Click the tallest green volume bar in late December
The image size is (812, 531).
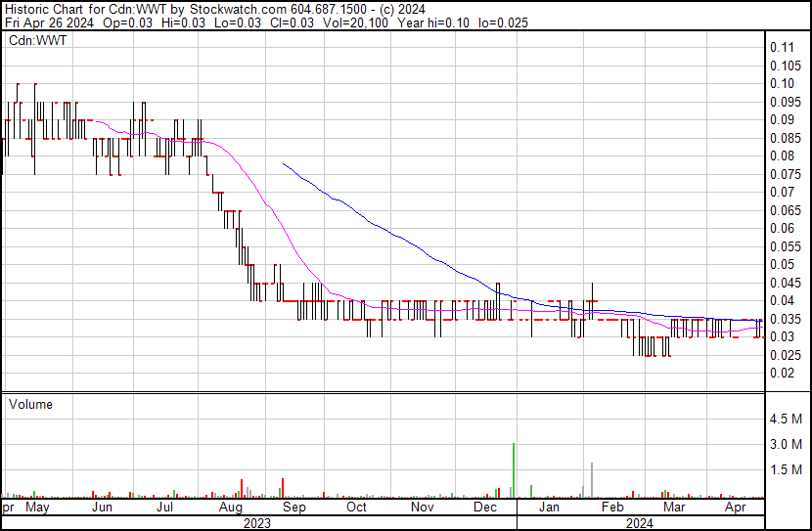pyautogui.click(x=514, y=470)
